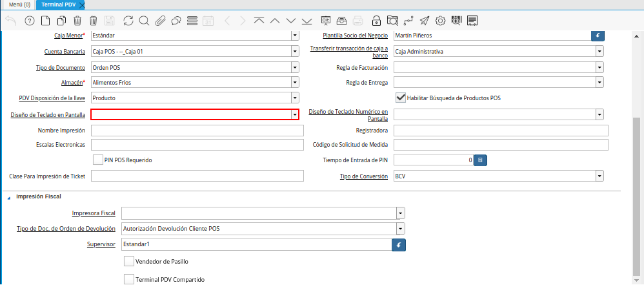Open the Cuenta Bancaria dropdown arrow
Viewport: 644px width, 285px height.
[295, 52]
